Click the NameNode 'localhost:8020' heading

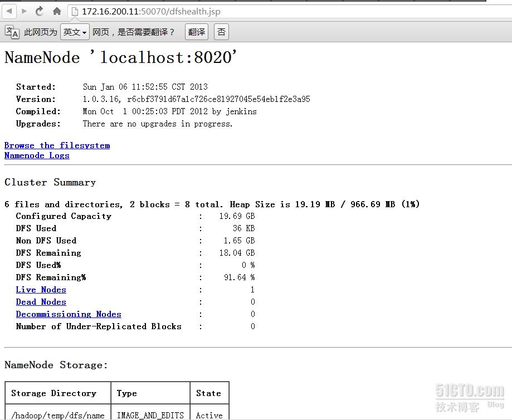(x=120, y=57)
